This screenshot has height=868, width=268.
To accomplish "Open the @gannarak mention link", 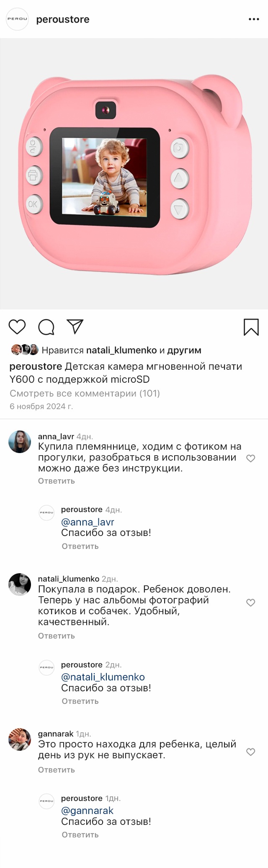I will [x=87, y=811].
